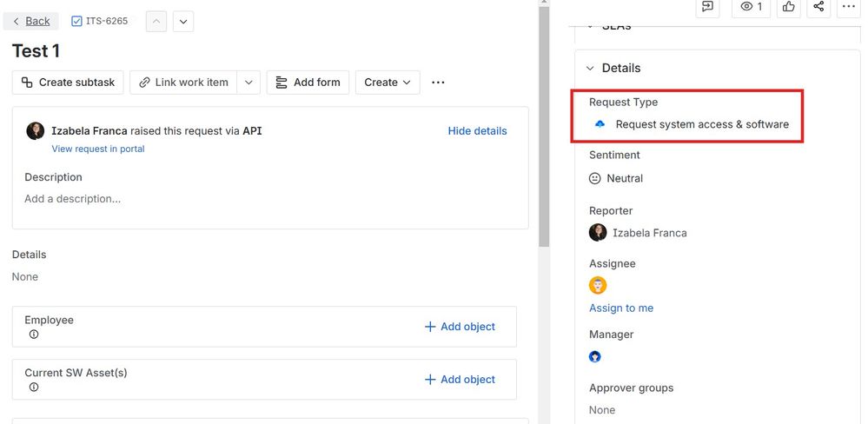Click the info icon under Employee
The height and width of the screenshot is (424, 868).
[x=34, y=335]
